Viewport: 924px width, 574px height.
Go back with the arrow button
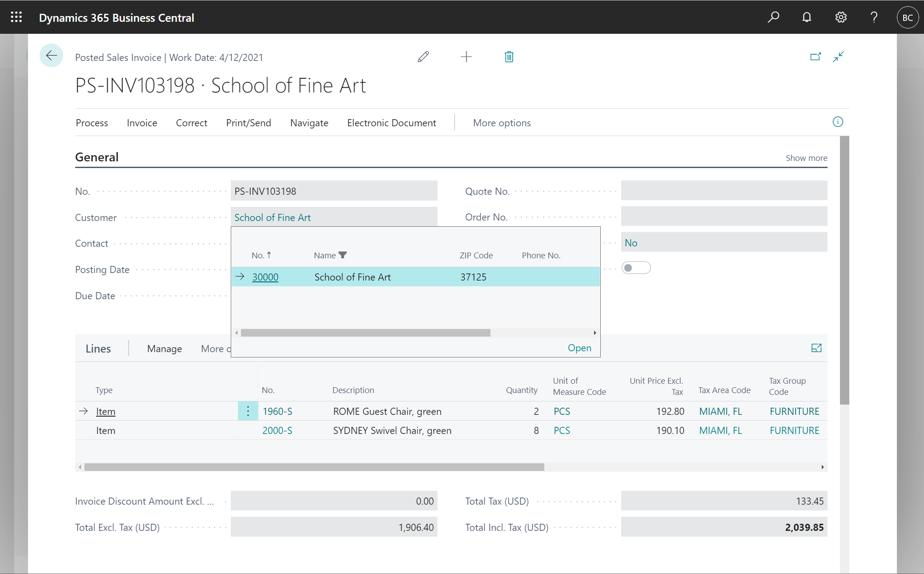click(51, 56)
